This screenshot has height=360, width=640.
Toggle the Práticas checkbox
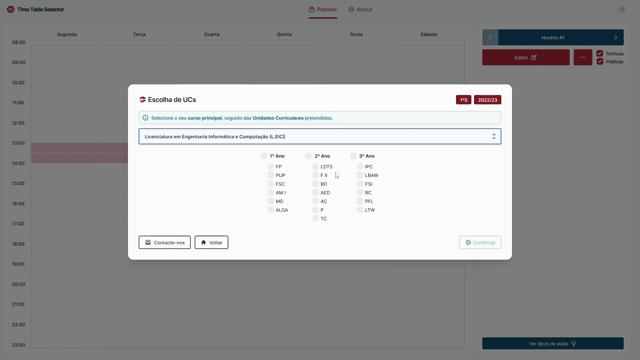pyautogui.click(x=600, y=61)
